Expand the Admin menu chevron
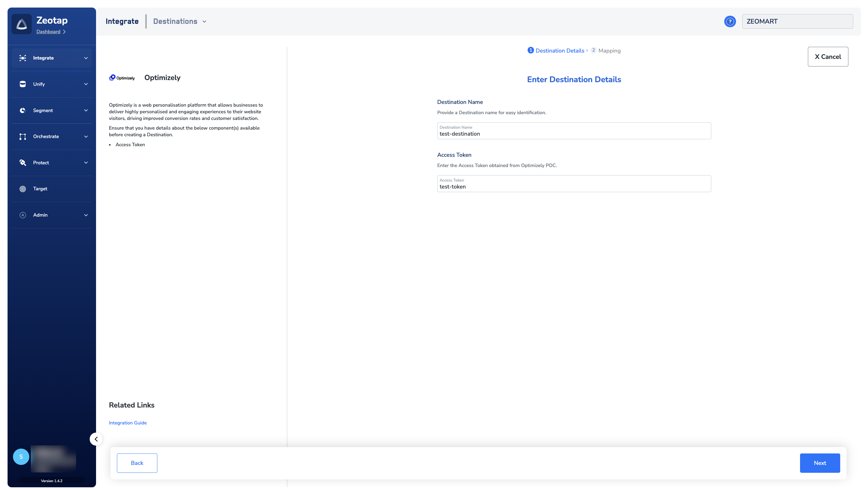Image resolution: width=868 pixels, height=490 pixels. (85, 215)
